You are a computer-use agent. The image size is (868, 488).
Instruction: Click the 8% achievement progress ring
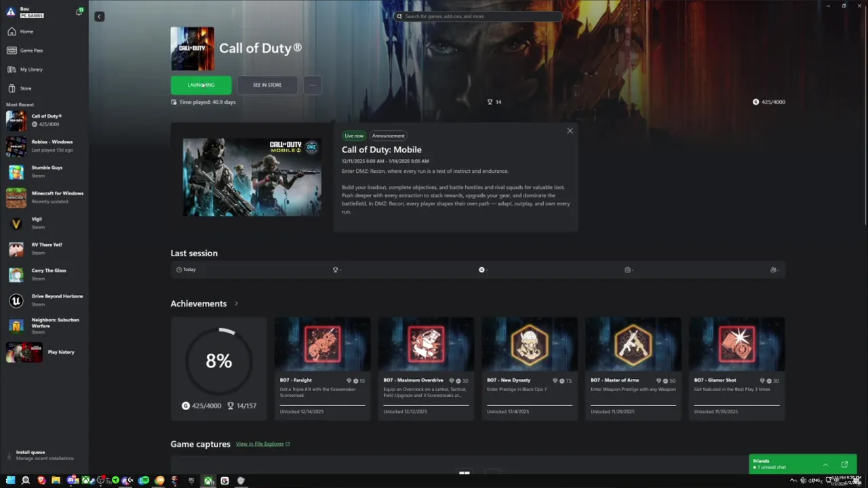(218, 361)
